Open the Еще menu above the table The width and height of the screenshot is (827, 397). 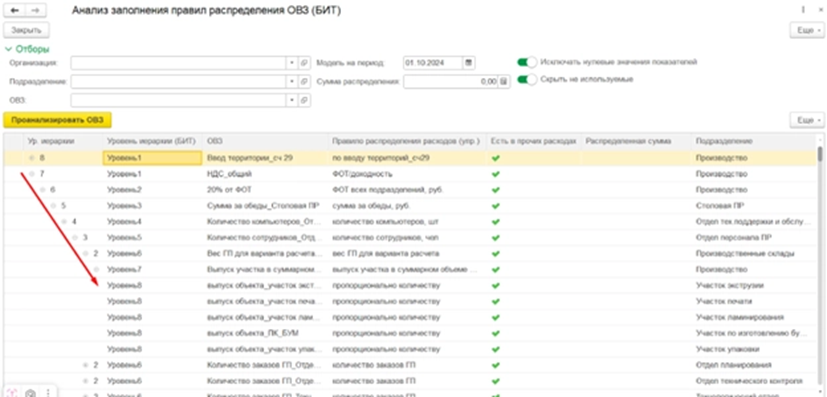(807, 120)
